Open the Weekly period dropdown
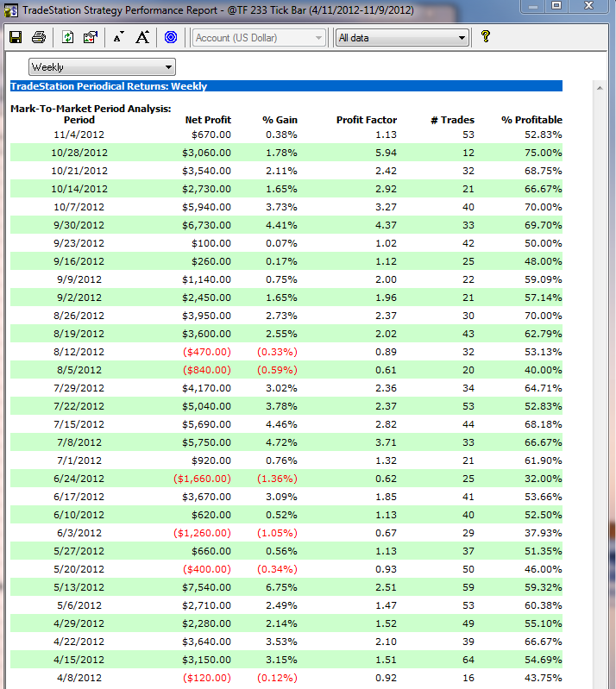 (x=102, y=67)
